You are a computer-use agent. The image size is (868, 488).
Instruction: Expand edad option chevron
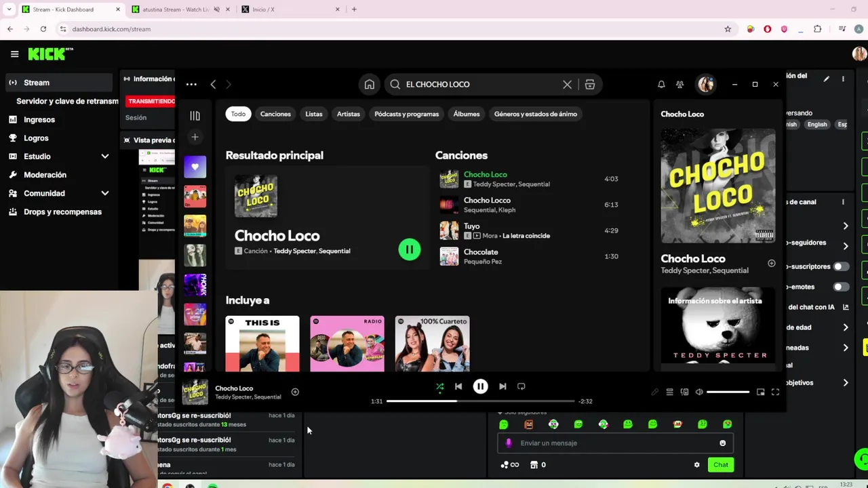(846, 327)
